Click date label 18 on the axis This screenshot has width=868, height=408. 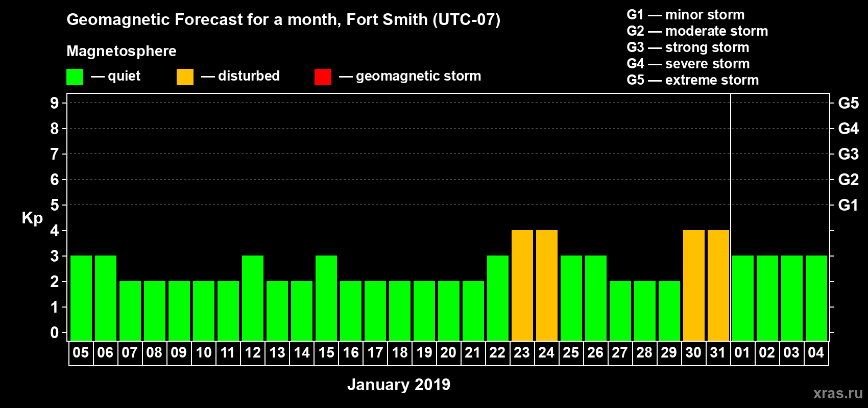[399, 352]
